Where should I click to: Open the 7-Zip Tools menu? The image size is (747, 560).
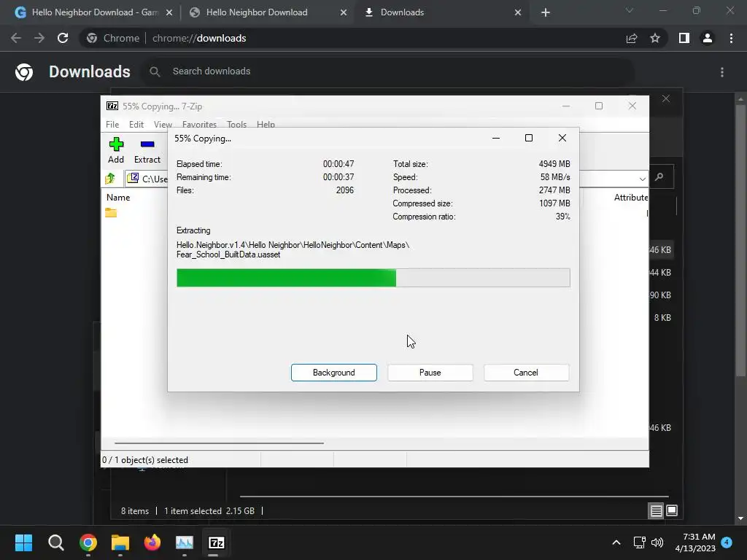pyautogui.click(x=237, y=124)
